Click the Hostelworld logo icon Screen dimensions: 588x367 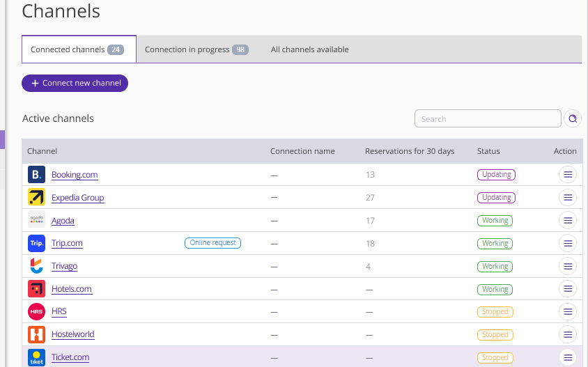click(36, 334)
